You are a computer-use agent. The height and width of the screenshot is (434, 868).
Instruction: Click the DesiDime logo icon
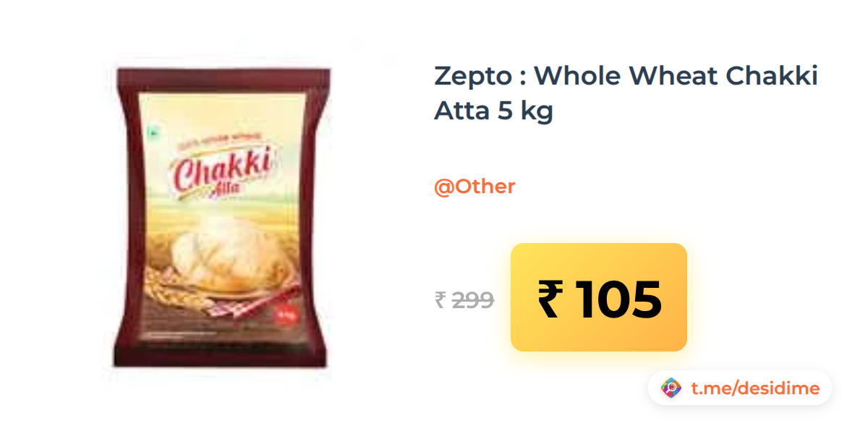[672, 388]
